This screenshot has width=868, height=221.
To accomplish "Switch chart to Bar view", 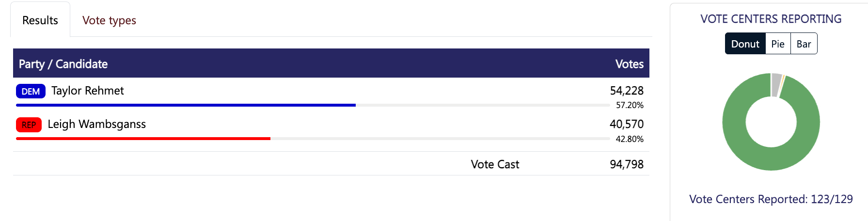I will [804, 44].
